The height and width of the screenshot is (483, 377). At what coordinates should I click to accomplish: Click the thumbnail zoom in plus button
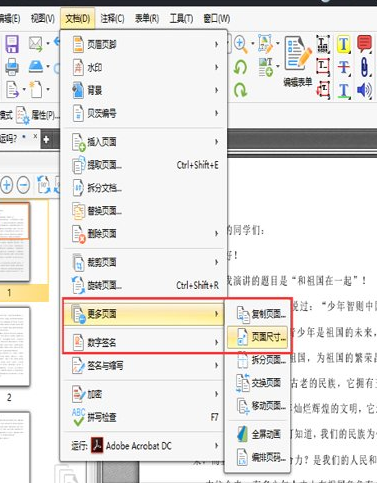(7, 185)
